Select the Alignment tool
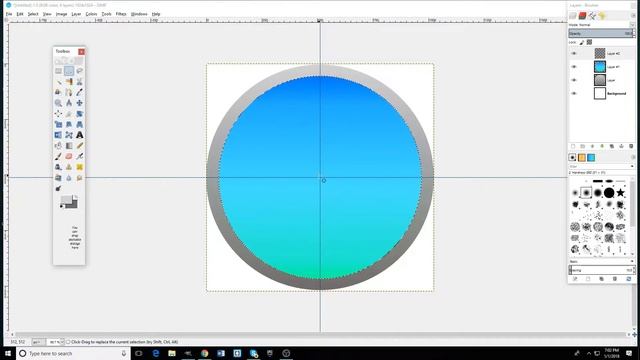Viewport: 640px width, 360px height. coord(58,113)
